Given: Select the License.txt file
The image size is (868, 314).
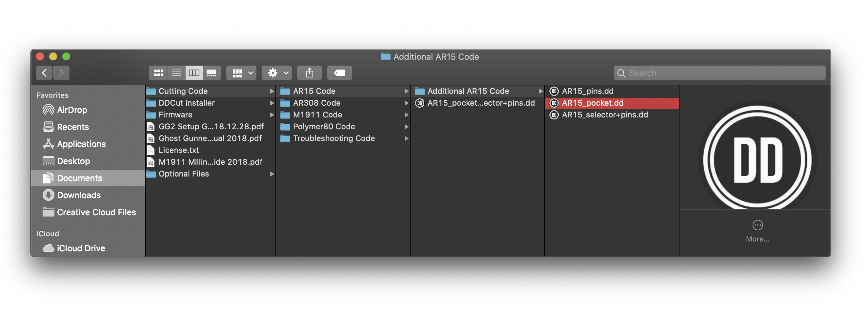Looking at the screenshot, I should click(x=179, y=150).
